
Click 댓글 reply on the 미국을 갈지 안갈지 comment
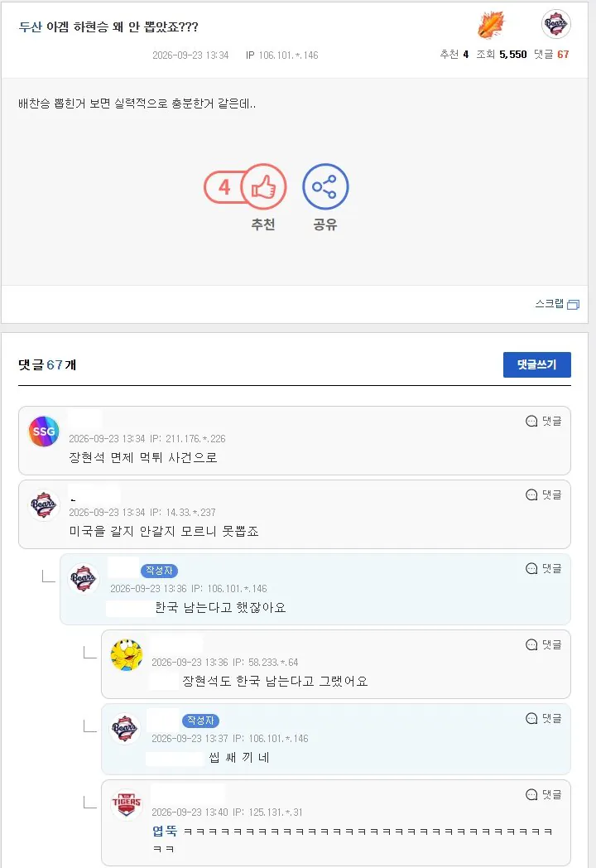(543, 495)
